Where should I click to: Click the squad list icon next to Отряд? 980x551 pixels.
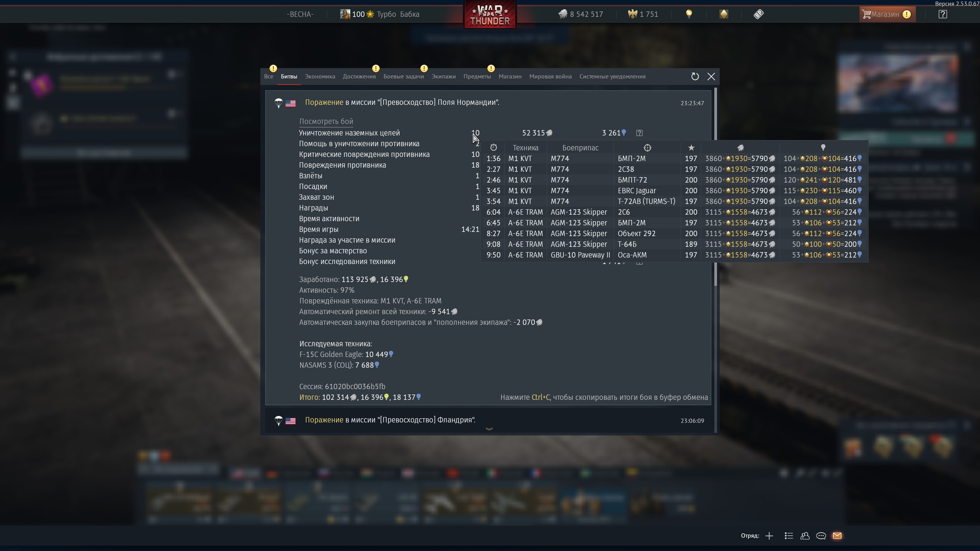click(788, 536)
